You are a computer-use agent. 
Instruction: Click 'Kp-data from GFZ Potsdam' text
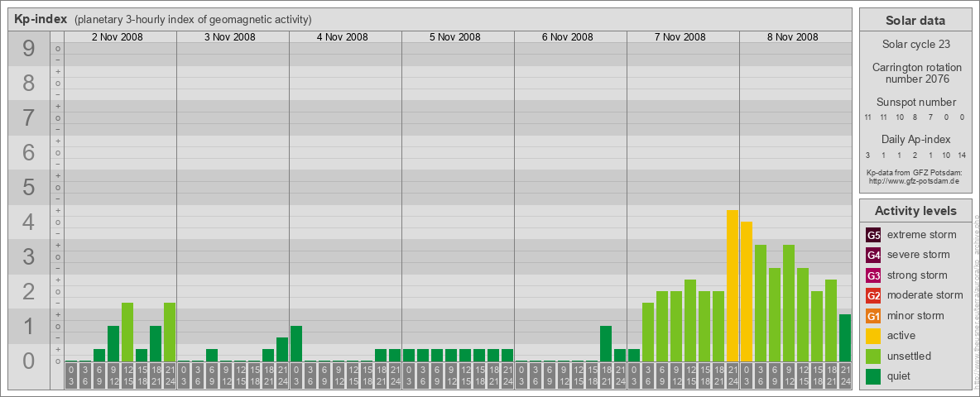(x=915, y=173)
